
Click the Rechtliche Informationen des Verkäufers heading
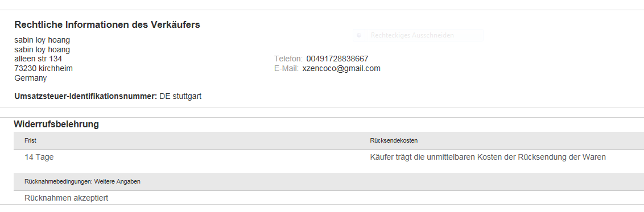[x=107, y=24]
